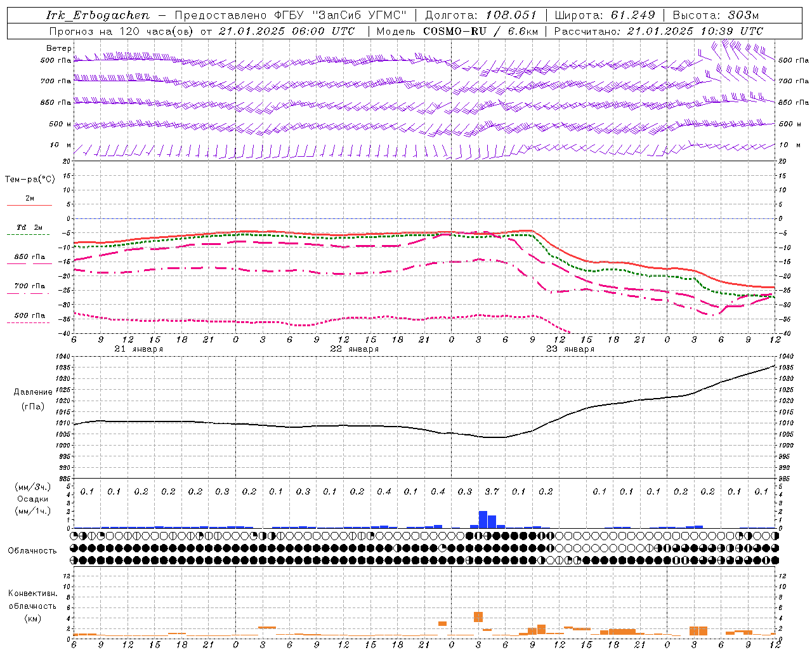This screenshot has height=650, width=812.
Task: Select the longitude value 108.051
Action: tap(511, 15)
